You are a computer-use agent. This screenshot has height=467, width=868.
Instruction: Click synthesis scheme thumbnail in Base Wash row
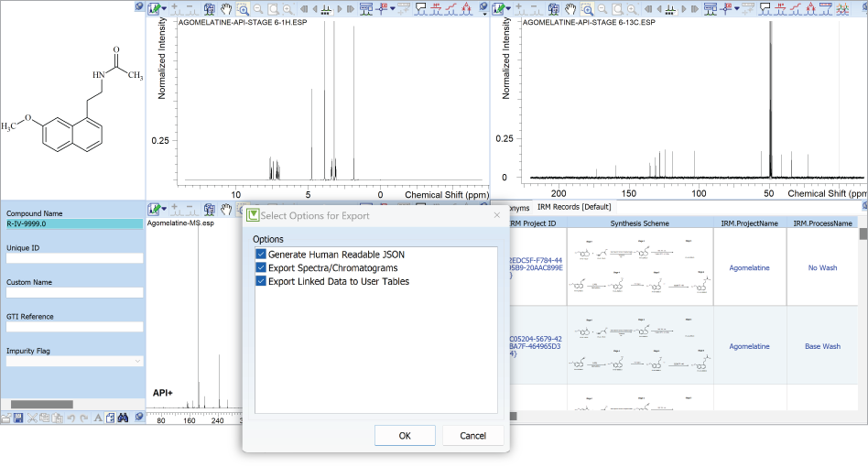[639, 344]
